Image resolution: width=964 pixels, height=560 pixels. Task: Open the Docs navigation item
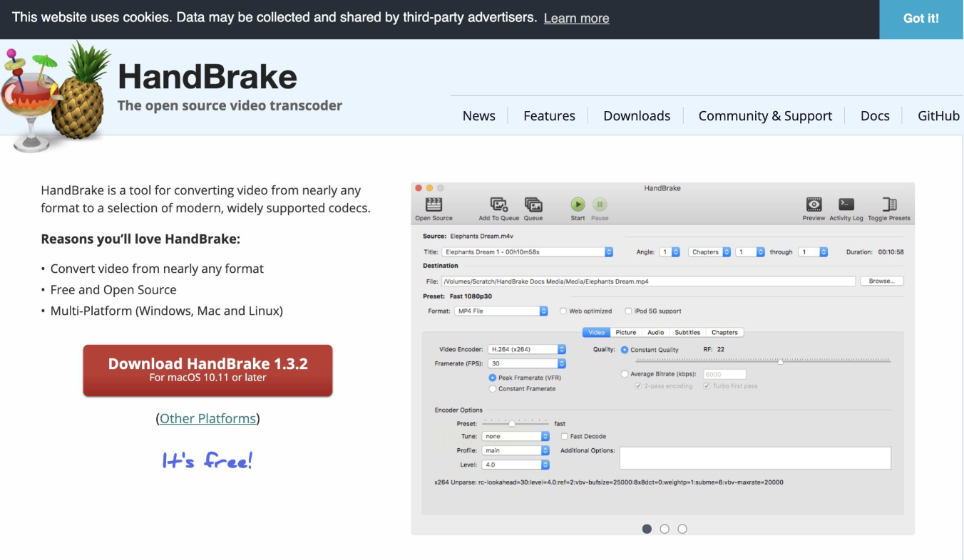(875, 116)
